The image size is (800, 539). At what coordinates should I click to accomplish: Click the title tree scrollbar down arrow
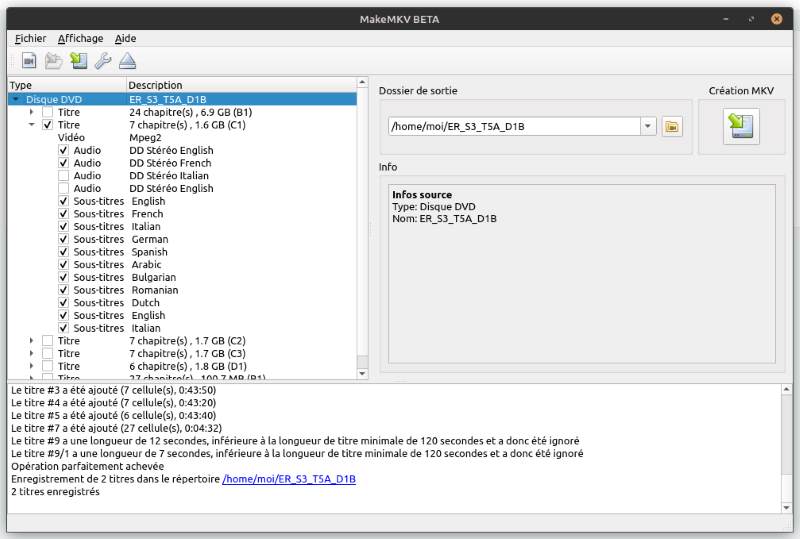362,374
